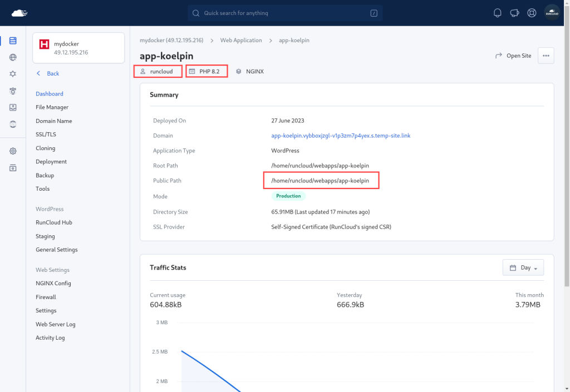This screenshot has height=392, width=570.
Task: Open the globe web apps icon in the left rail
Action: (13, 57)
